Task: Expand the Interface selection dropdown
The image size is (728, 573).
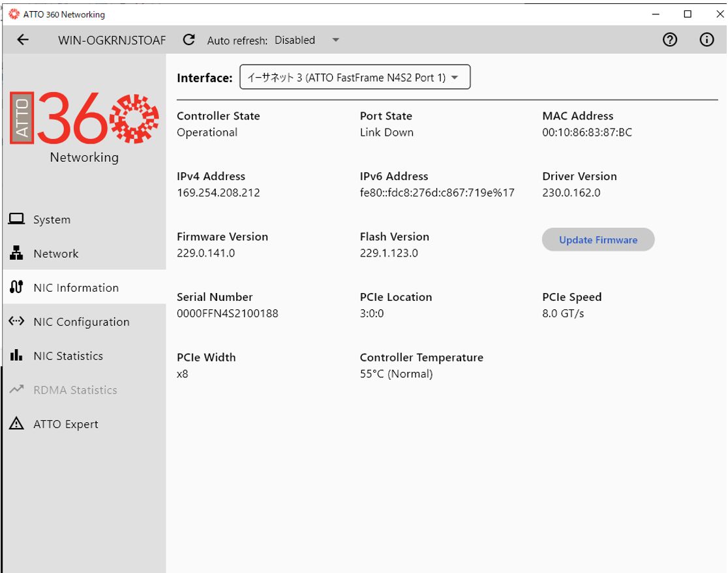Action: (355, 77)
